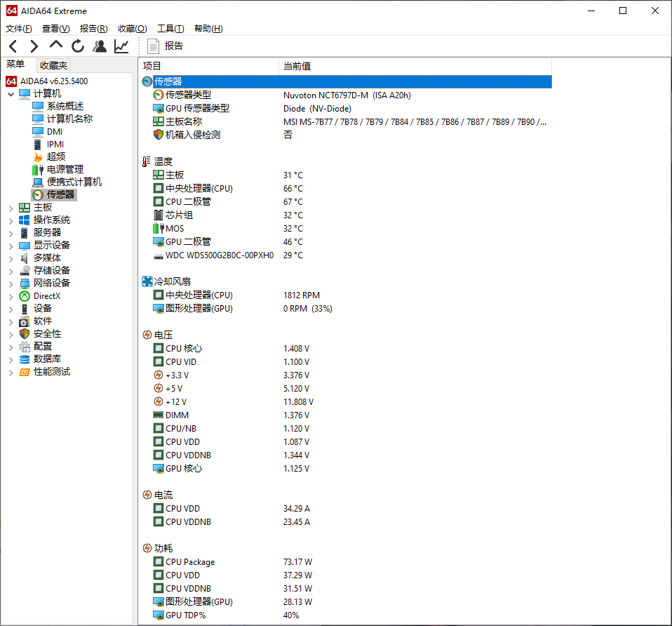Screen dimensions: 672x626
Task: Expand the 存储设备 tree node
Action: 11,272
